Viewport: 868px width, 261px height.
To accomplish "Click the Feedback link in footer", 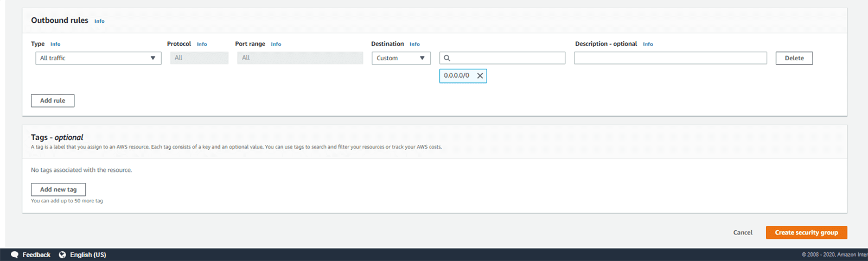I will point(36,254).
